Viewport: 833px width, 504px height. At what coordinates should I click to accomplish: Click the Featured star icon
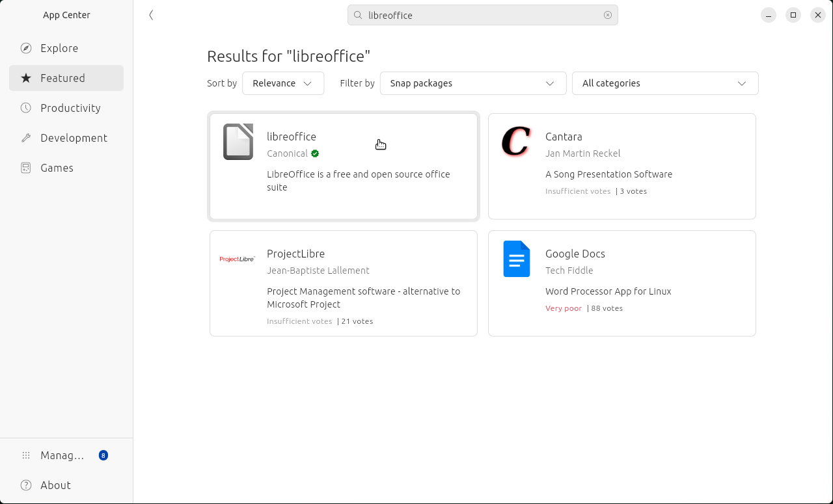pyautogui.click(x=26, y=78)
